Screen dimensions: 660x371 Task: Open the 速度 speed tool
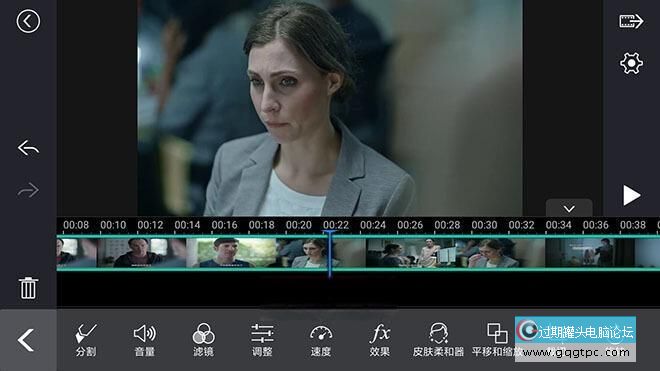[x=321, y=340]
